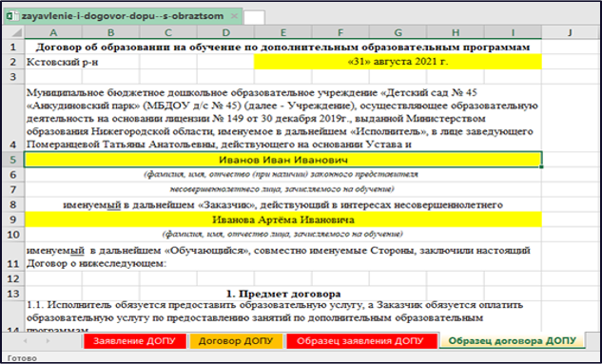Close the zayavlenie-i-dogovor-dopu document tab
This screenshot has width=602, height=364.
tap(235, 16)
